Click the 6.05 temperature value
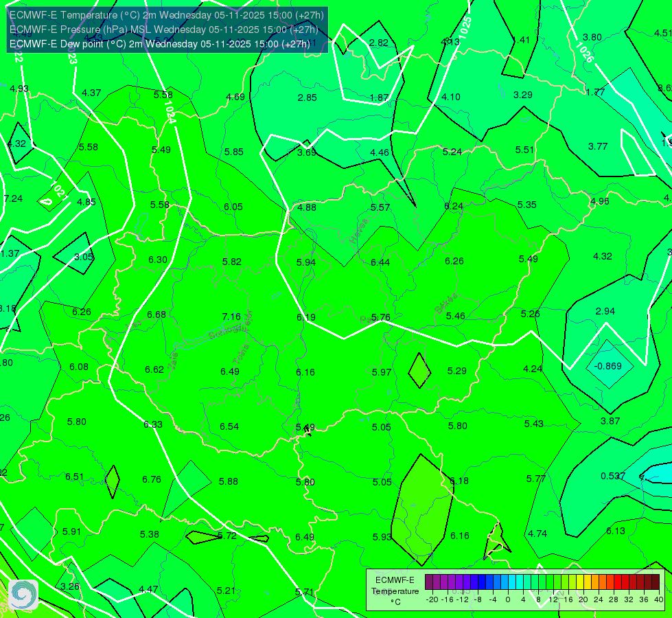Viewport: 672px width, 618px height. point(233,207)
